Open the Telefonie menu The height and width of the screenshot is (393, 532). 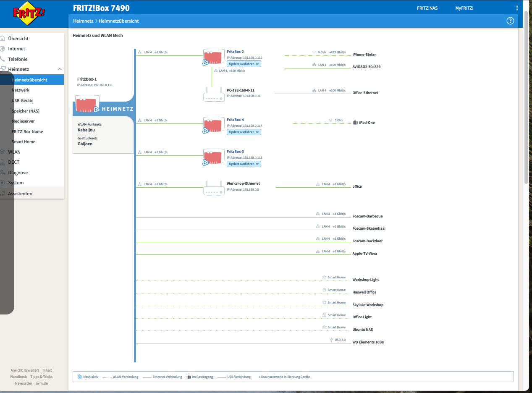(x=18, y=59)
